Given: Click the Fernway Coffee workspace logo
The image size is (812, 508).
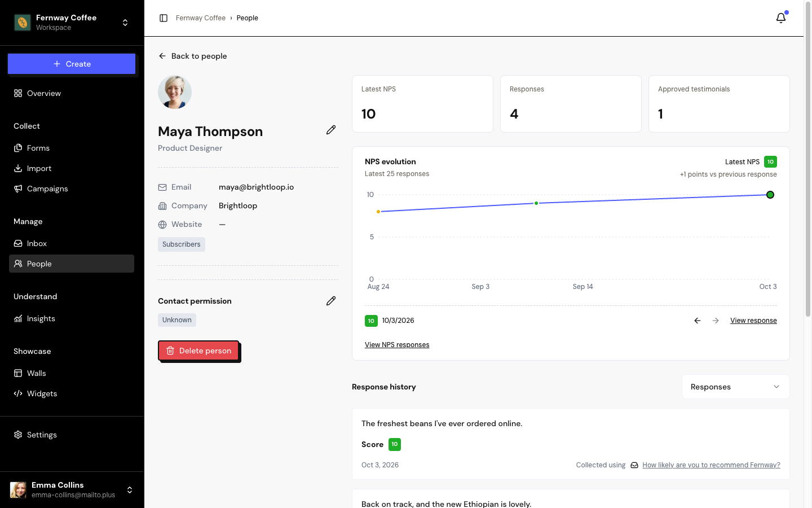Looking at the screenshot, I should pos(23,23).
